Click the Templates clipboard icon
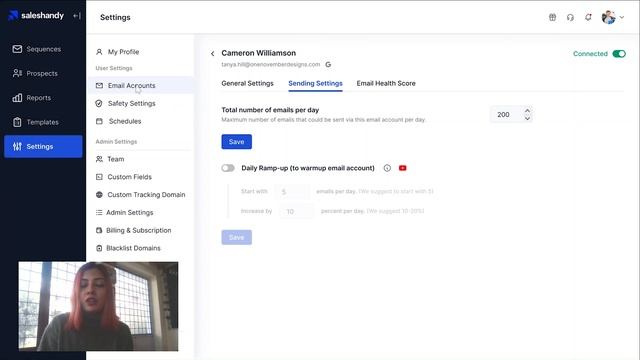640x360 pixels. pos(17,122)
